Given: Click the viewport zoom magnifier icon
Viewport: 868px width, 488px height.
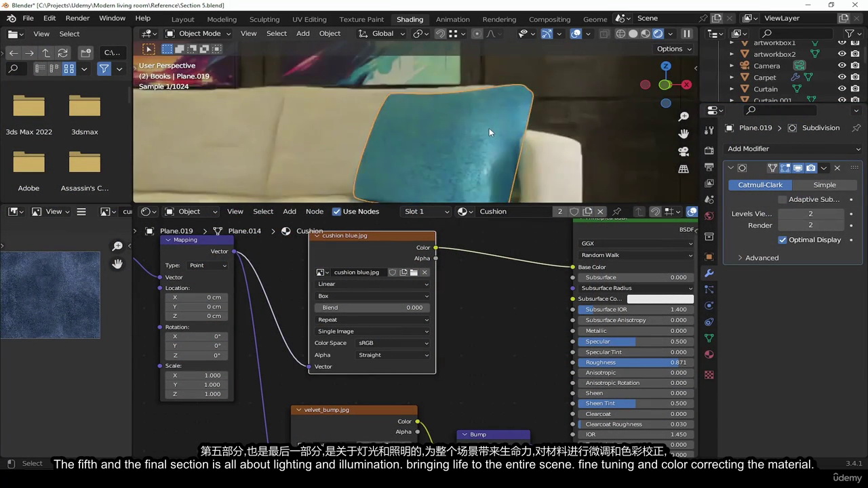Looking at the screenshot, I should click(x=684, y=117).
